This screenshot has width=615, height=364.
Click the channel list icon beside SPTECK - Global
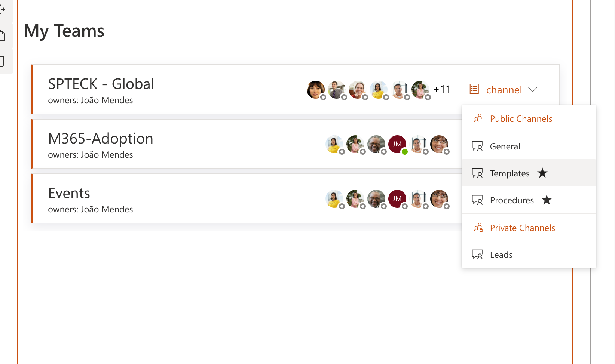point(474,89)
